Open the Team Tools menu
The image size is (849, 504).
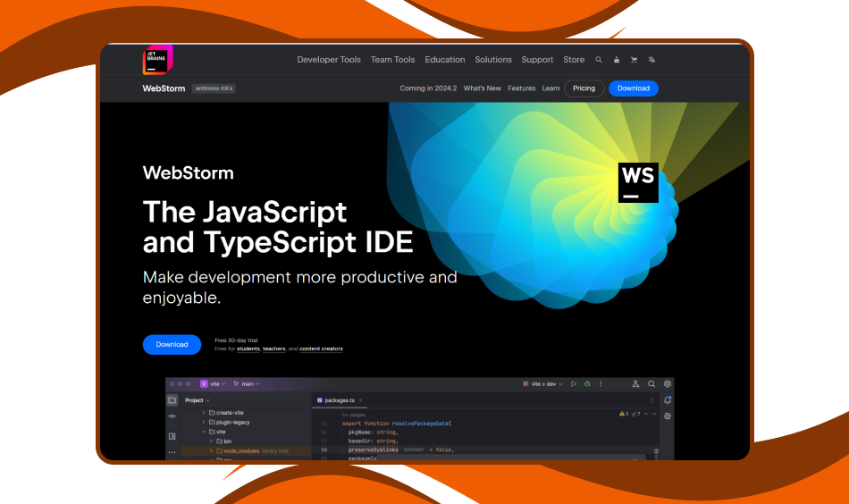point(392,60)
